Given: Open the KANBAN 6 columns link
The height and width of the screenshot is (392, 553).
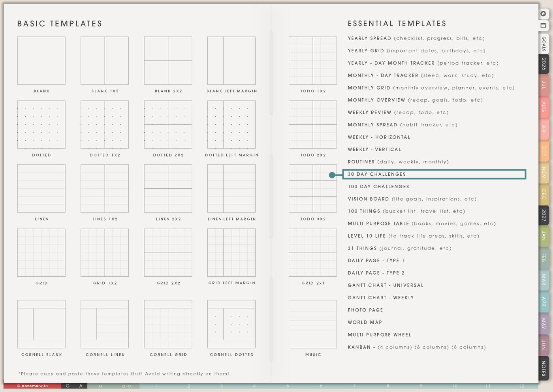Looking at the screenshot, I should 432,347.
